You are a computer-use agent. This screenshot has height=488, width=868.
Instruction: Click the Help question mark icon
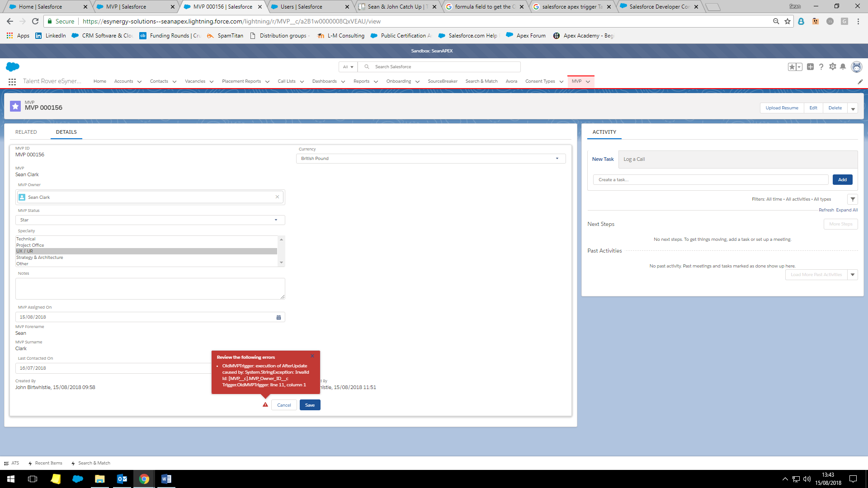(821, 67)
